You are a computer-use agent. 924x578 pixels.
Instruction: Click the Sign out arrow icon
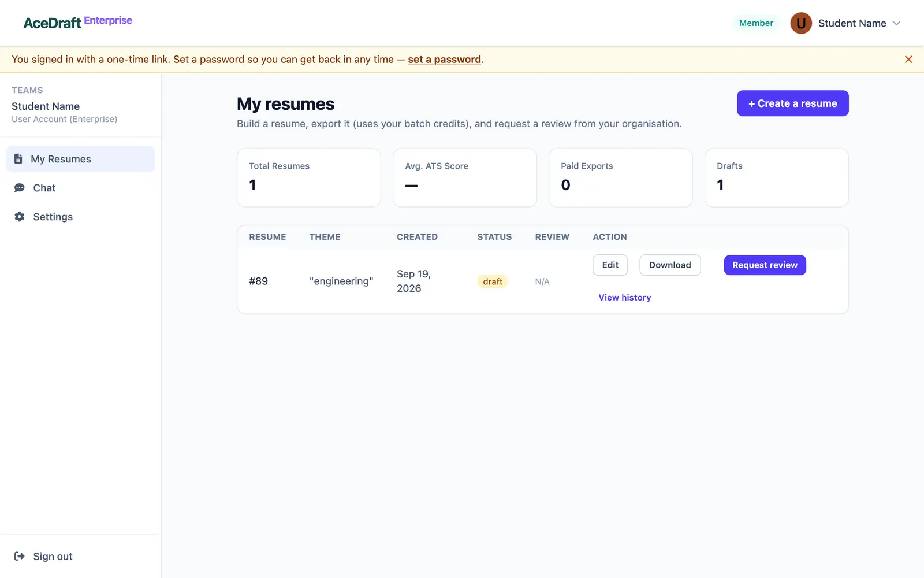[20, 556]
